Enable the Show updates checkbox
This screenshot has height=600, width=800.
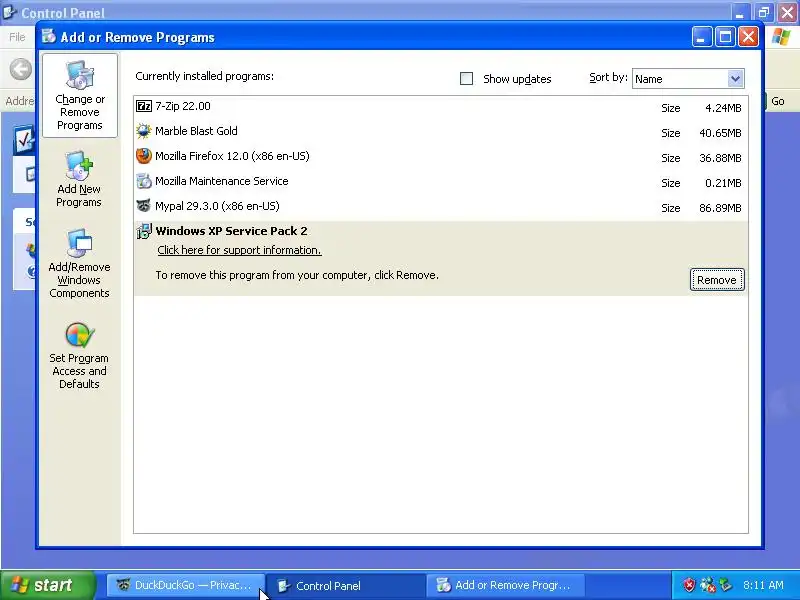[x=466, y=79]
